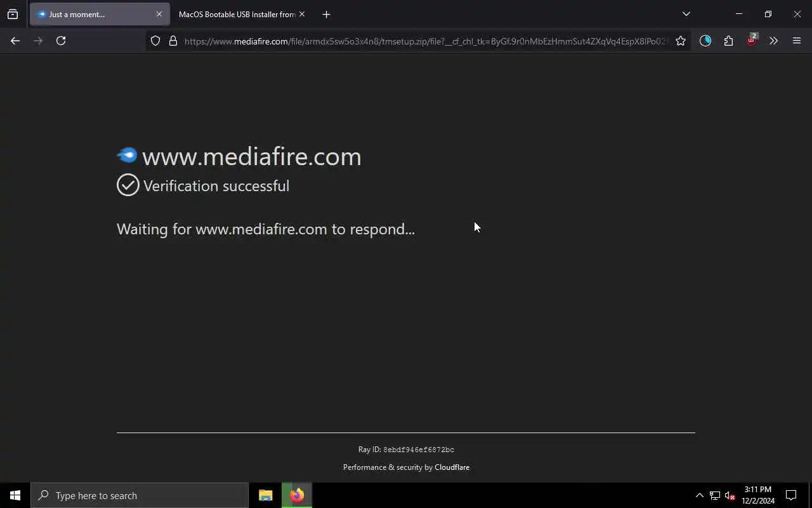Click the Firefox taskbar icon
The height and width of the screenshot is (508, 812).
point(297,495)
